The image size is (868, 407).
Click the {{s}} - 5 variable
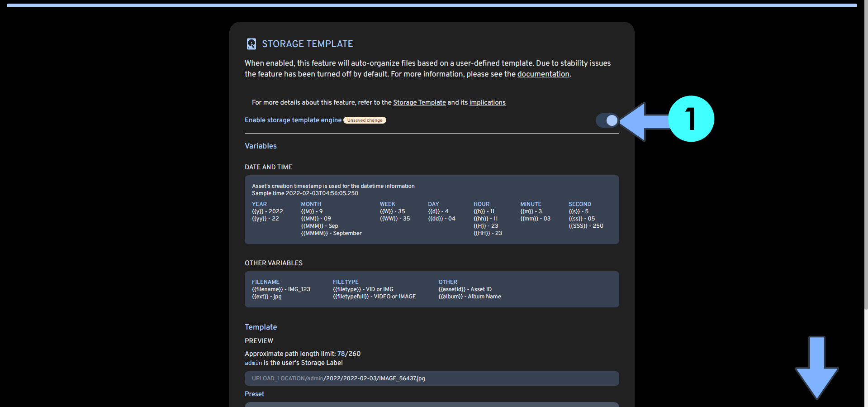click(x=579, y=211)
